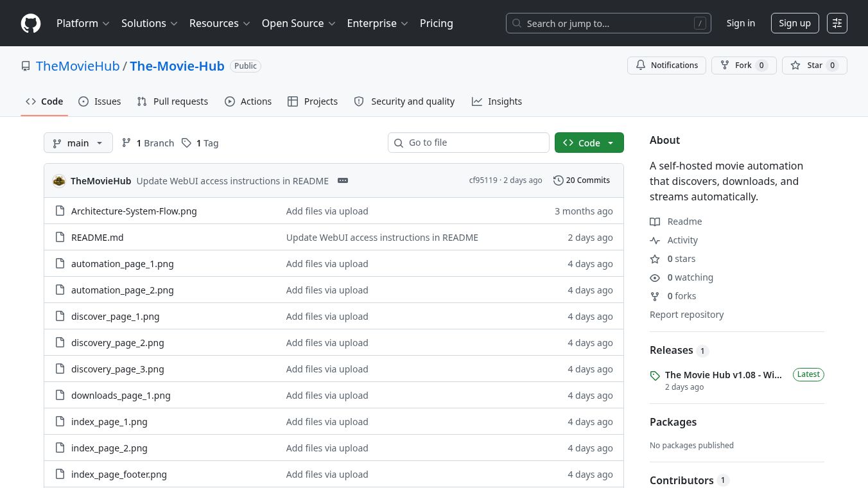868x488 pixels.
Task: Click the Sign in link
Action: [741, 23]
